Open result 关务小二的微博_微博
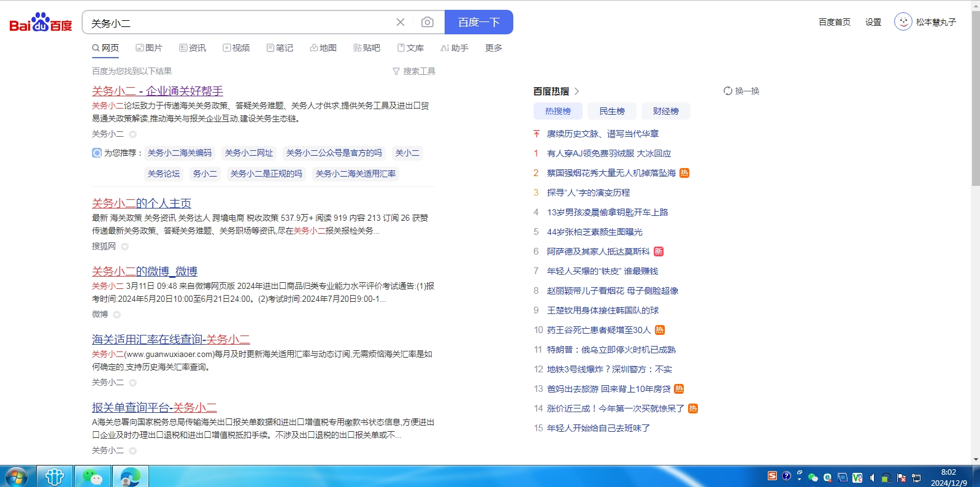The width and height of the screenshot is (980, 487). coord(145,271)
